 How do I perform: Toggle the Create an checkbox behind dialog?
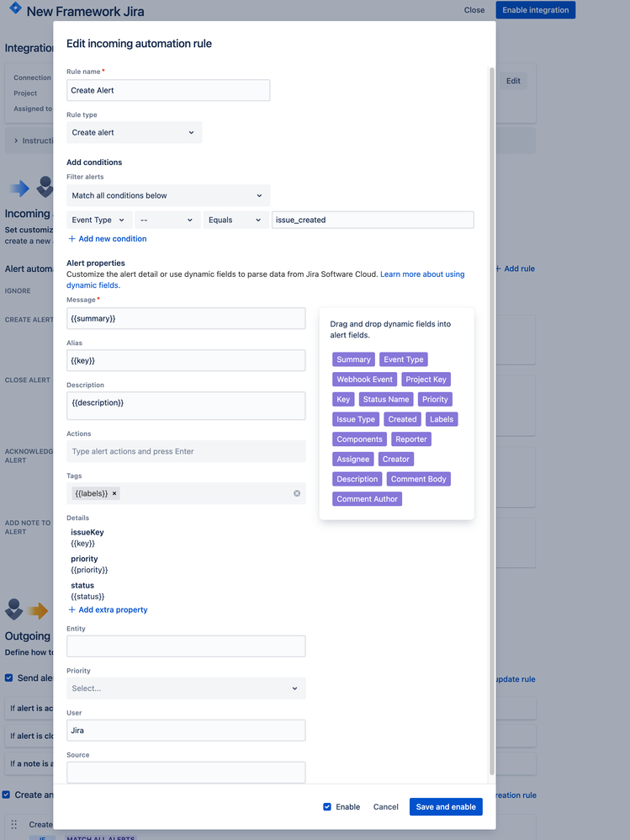pyautogui.click(x=6, y=795)
